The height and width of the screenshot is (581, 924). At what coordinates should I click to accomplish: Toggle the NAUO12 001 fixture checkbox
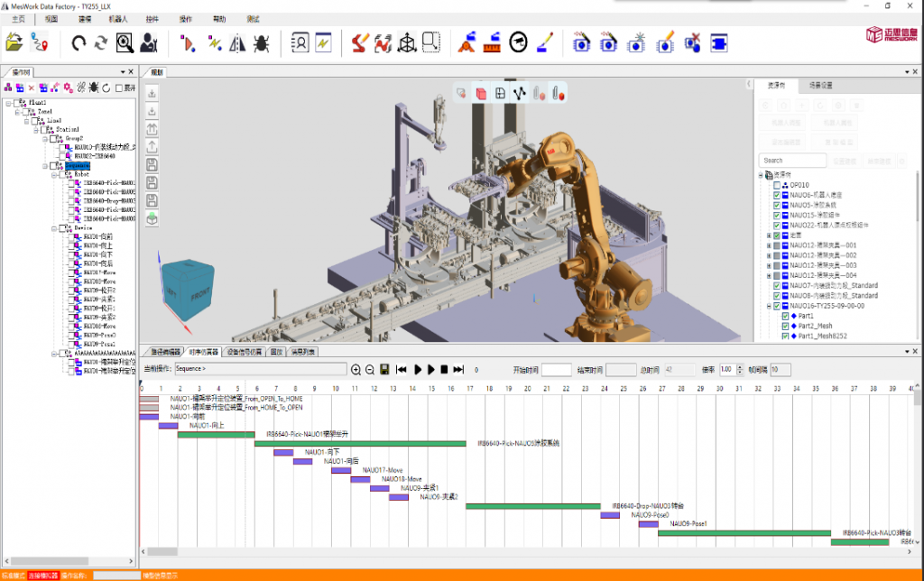coord(777,245)
